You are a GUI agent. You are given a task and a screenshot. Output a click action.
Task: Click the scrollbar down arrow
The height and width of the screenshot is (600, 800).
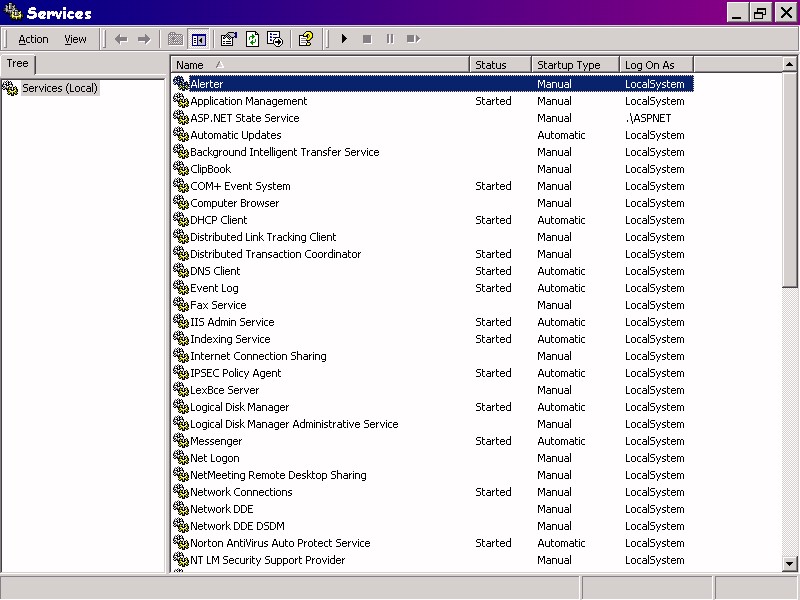coord(789,564)
